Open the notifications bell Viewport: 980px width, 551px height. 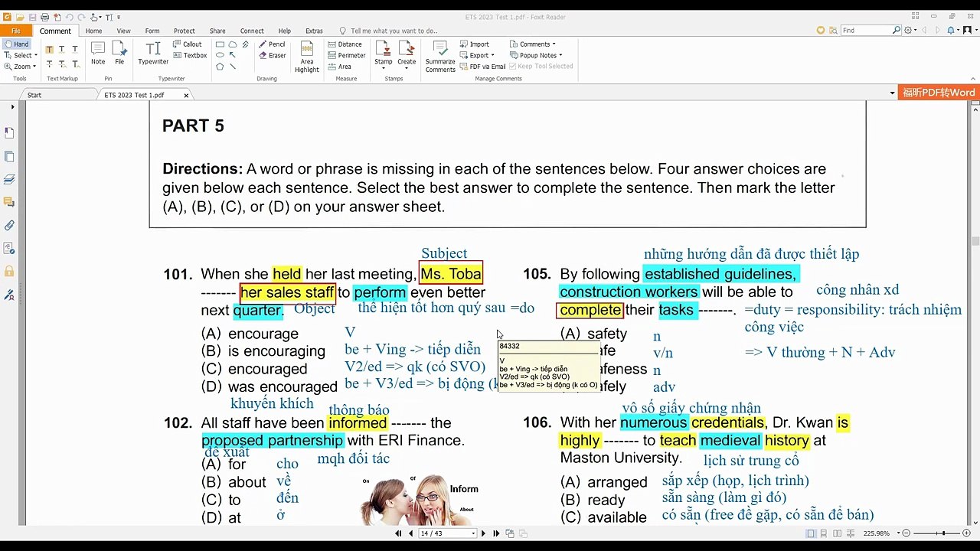pyautogui.click(x=952, y=31)
